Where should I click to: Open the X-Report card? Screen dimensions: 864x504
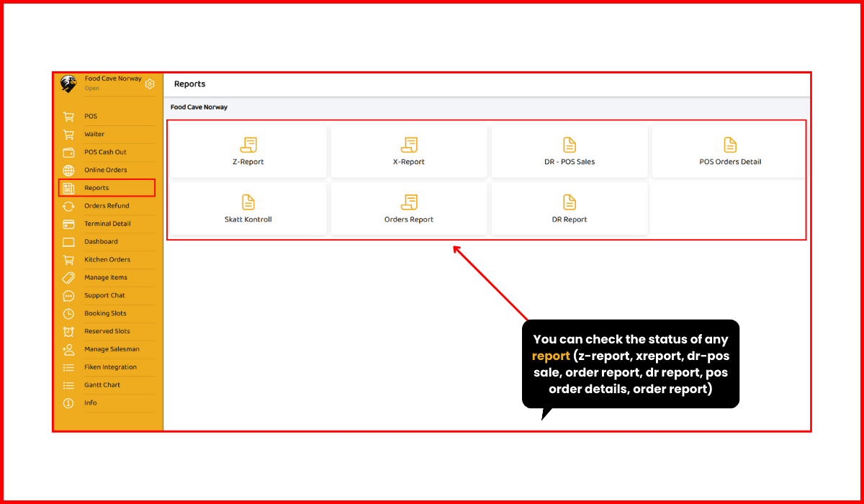(x=409, y=152)
